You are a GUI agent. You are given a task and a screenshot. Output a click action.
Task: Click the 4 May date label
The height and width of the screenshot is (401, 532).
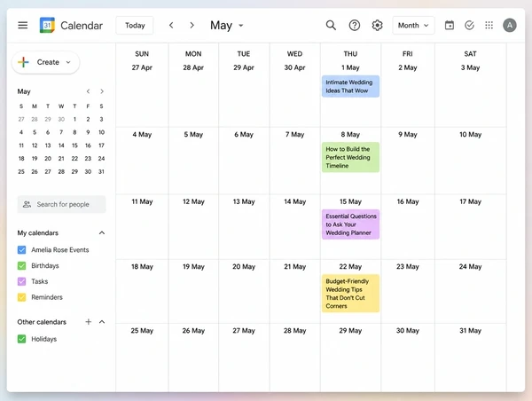142,135
